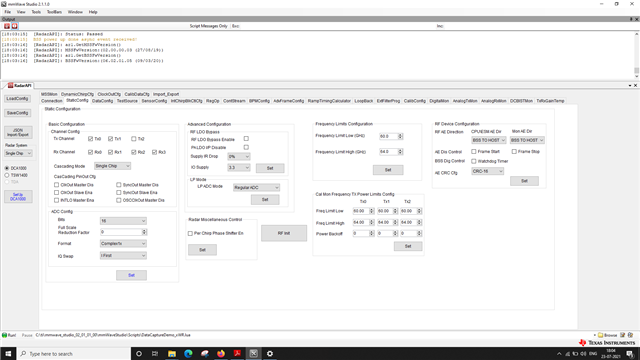Click the RF Init button
Image resolution: width=640 pixels, height=360 pixels.
284,233
